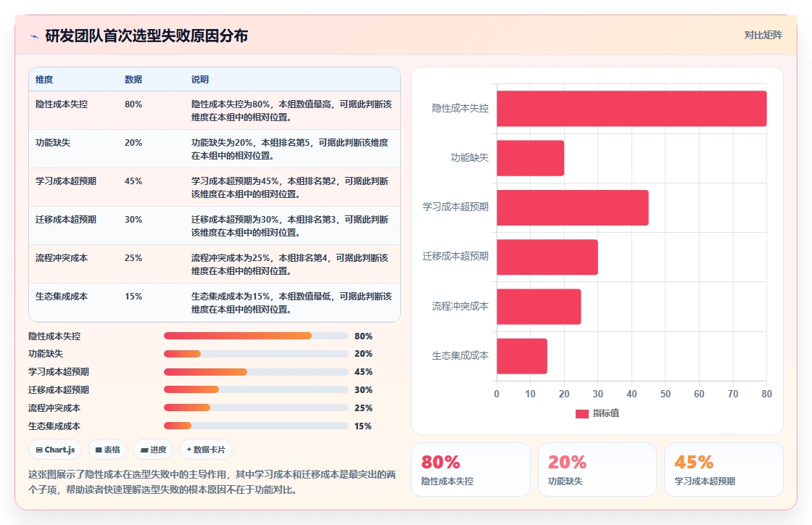
Task: Click the 隐性成本失控 bar in the chart
Action: (x=631, y=108)
